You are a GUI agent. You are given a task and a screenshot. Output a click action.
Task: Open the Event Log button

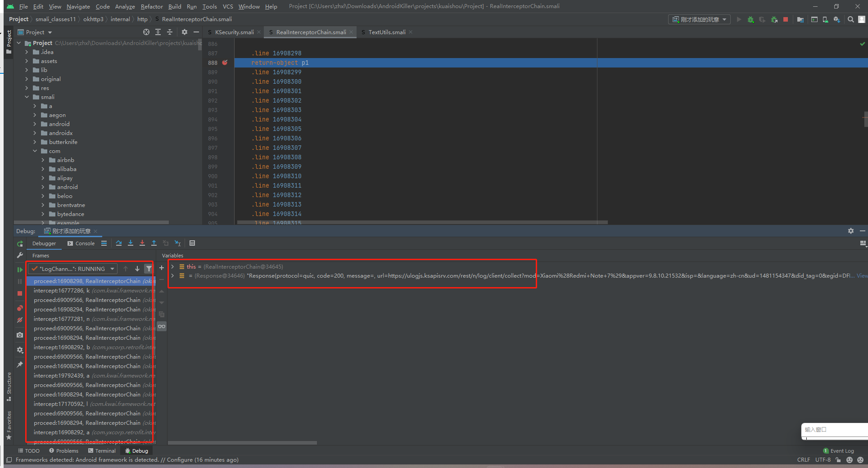click(x=838, y=450)
